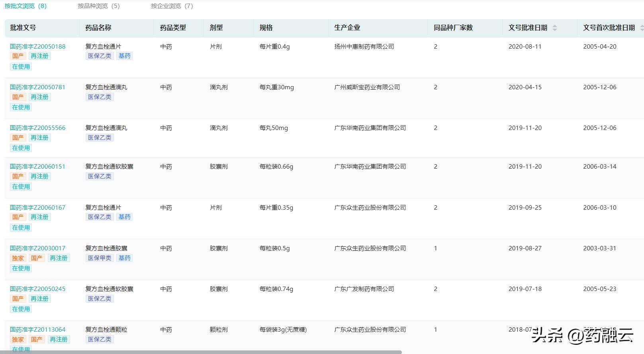Click first approval date 2006-03-14
644x354 pixels.
point(600,166)
